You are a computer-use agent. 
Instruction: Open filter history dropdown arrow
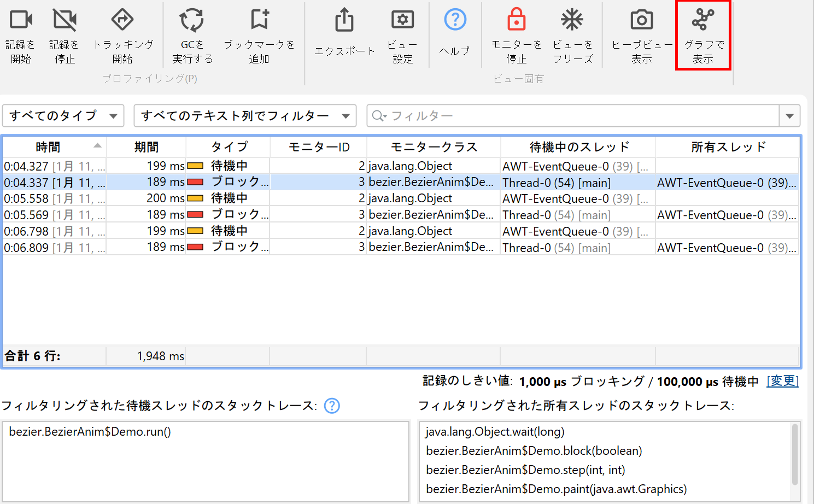click(x=789, y=116)
